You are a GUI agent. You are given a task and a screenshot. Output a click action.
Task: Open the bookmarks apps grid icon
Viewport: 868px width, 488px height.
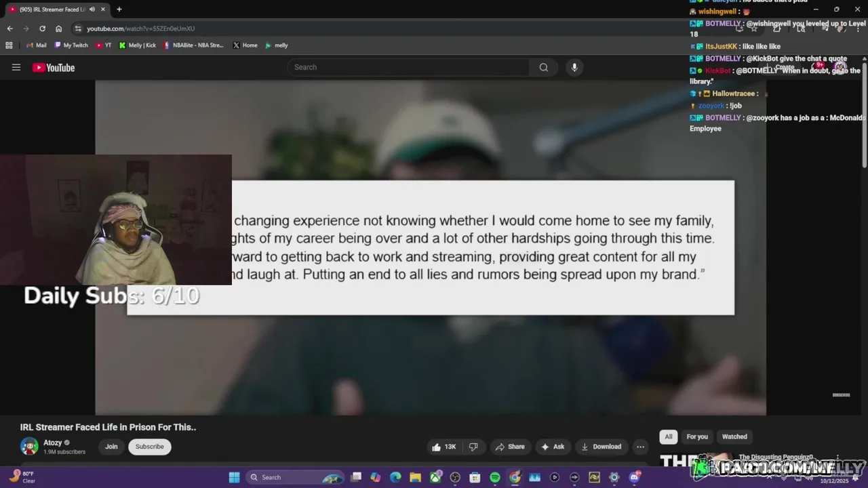[x=9, y=45]
